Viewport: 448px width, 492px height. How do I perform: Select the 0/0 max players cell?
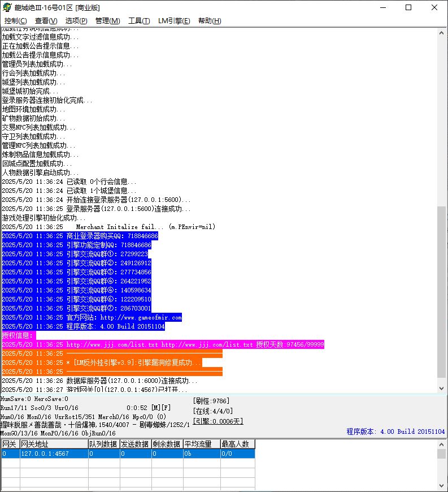click(238, 454)
